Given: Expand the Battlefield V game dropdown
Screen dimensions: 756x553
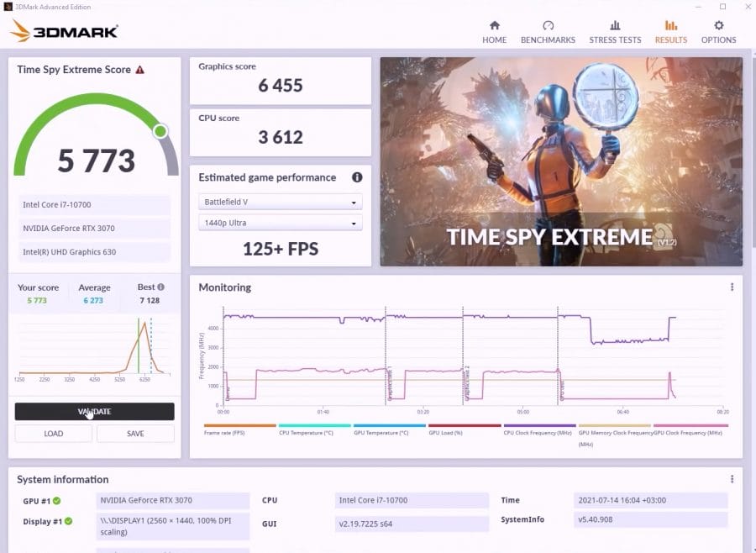Looking at the screenshot, I should [x=281, y=202].
